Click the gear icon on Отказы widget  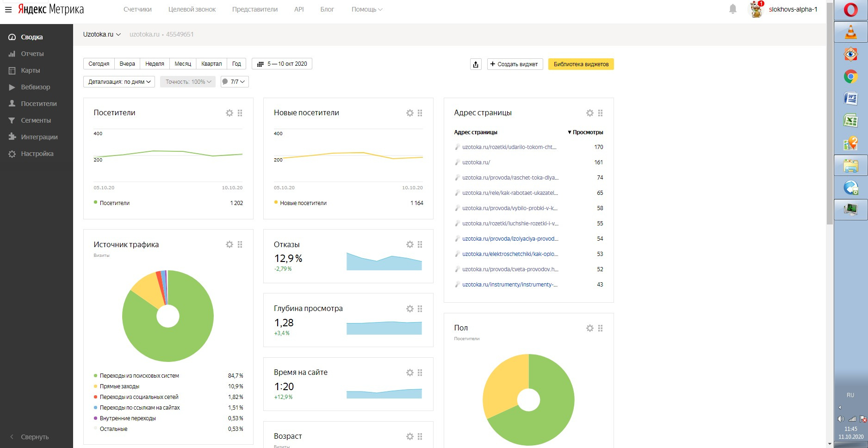click(x=410, y=244)
